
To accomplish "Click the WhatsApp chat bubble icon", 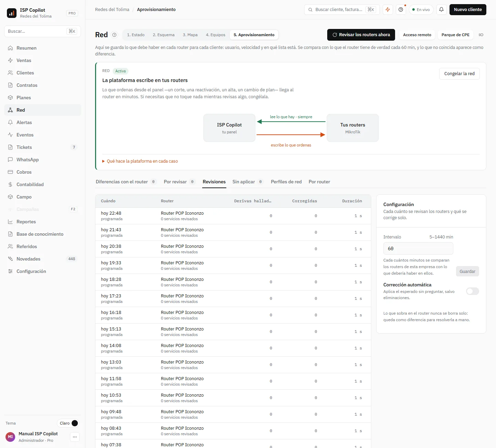I will [10, 160].
